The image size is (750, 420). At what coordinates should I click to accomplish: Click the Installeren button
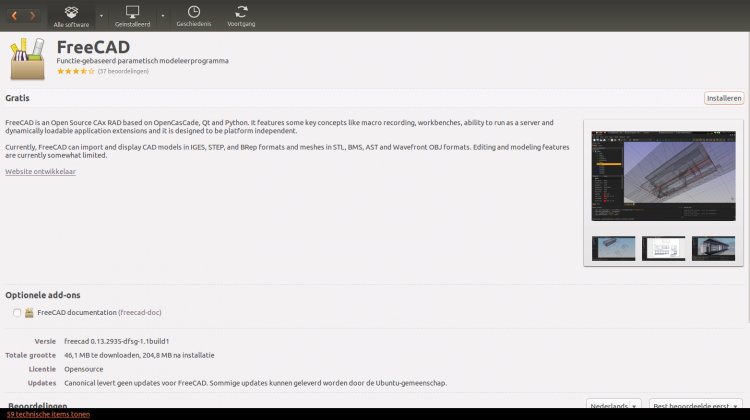724,98
